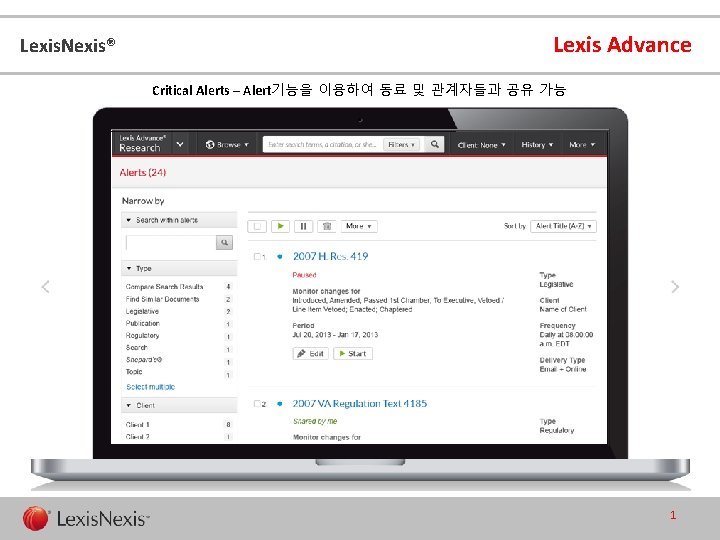The height and width of the screenshot is (540, 720).
Task: Open the top-bar More menu
Action: point(582,145)
